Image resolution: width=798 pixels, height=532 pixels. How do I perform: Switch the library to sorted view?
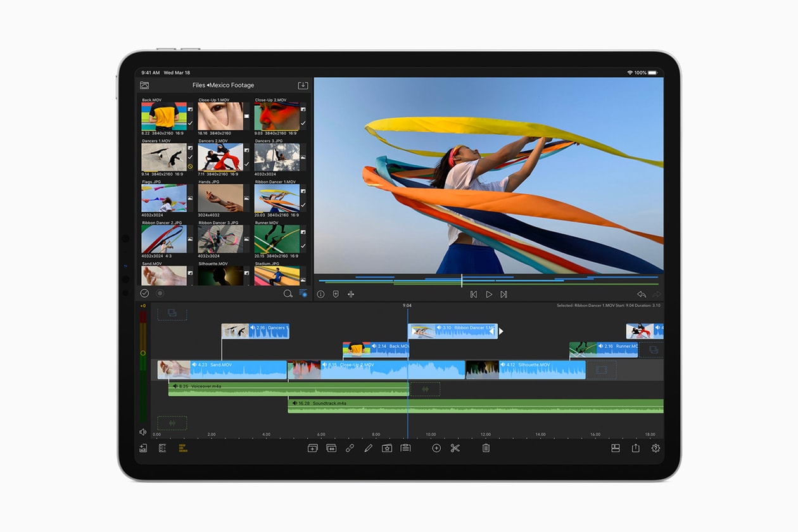[303, 293]
